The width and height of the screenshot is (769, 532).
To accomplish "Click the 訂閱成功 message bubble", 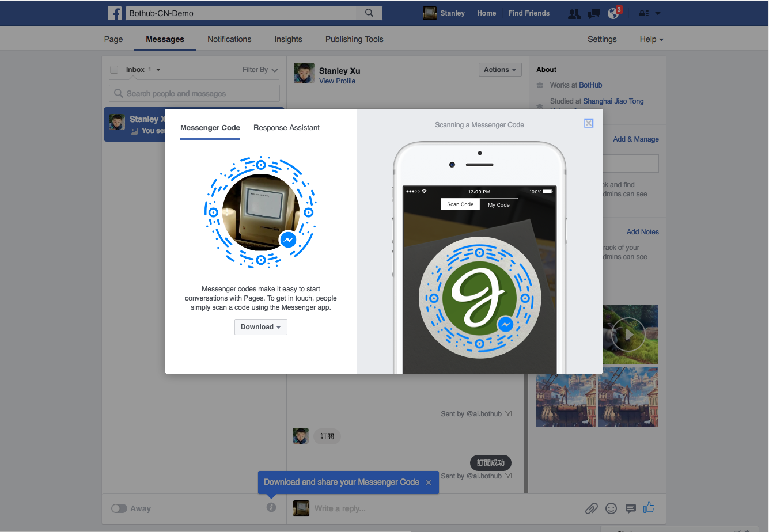I will [491, 463].
